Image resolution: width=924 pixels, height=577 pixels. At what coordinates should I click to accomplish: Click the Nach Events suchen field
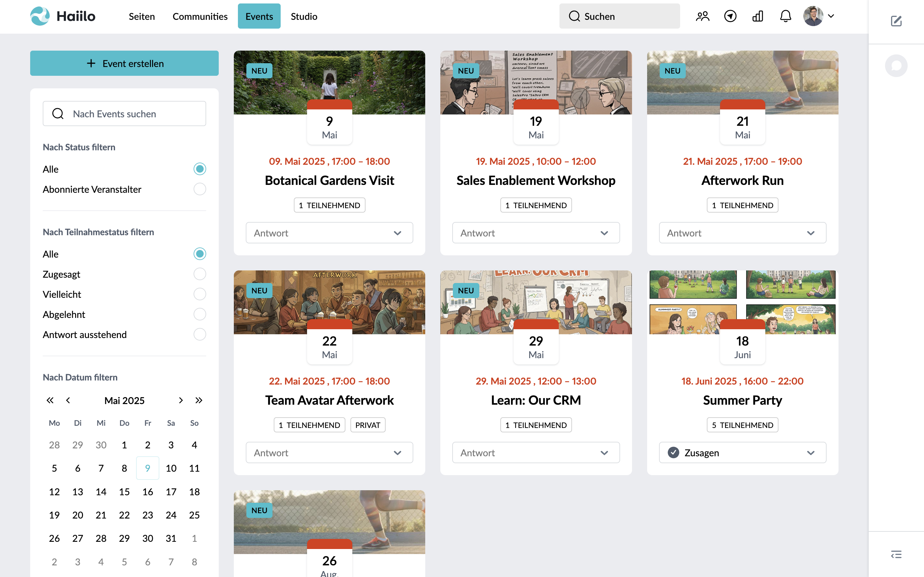pos(124,114)
